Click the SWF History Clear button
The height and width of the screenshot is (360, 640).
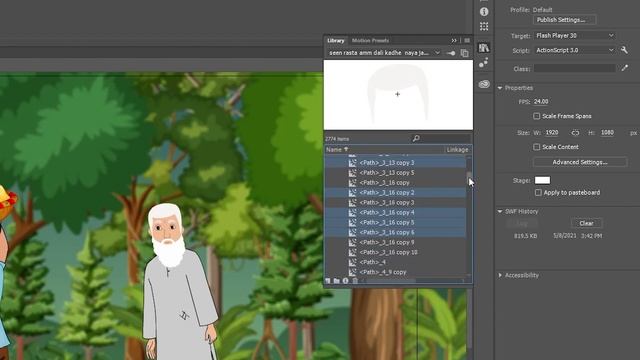[586, 223]
